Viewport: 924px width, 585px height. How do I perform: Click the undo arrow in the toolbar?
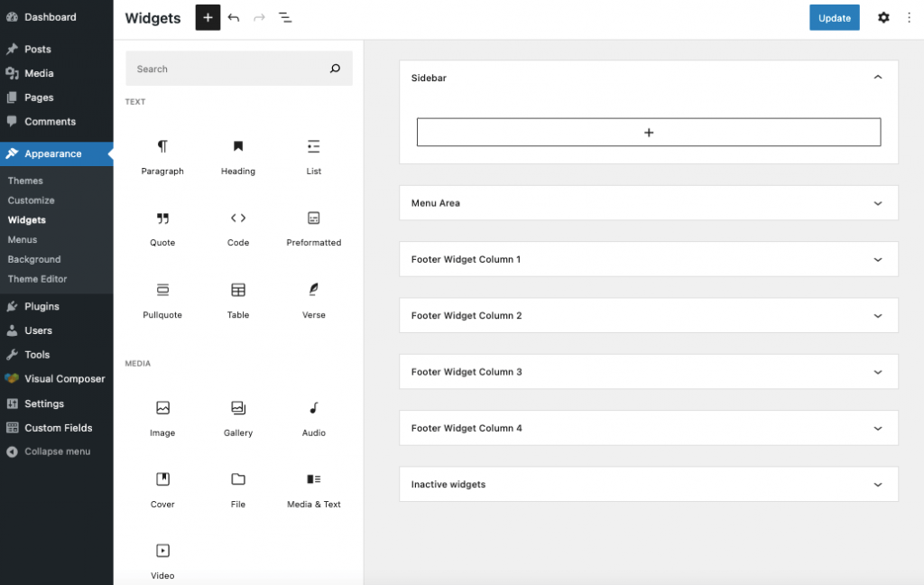point(235,17)
